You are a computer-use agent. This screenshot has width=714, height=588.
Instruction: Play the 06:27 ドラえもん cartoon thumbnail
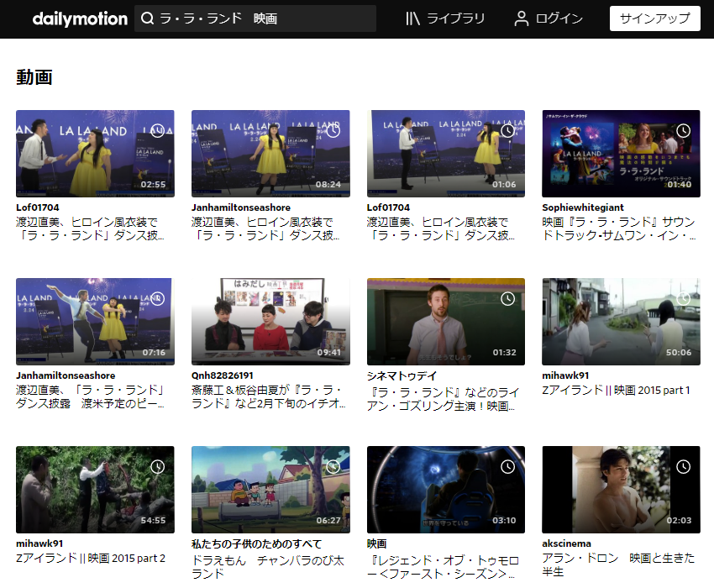(270, 490)
